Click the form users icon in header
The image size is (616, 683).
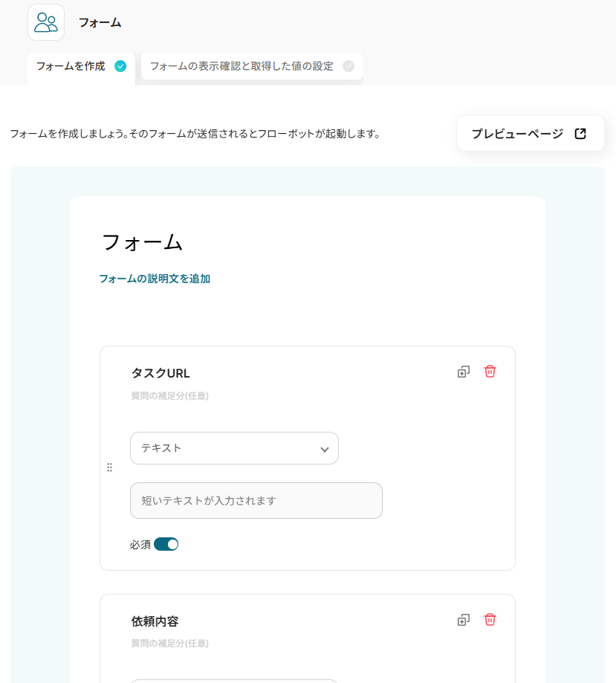tap(46, 22)
